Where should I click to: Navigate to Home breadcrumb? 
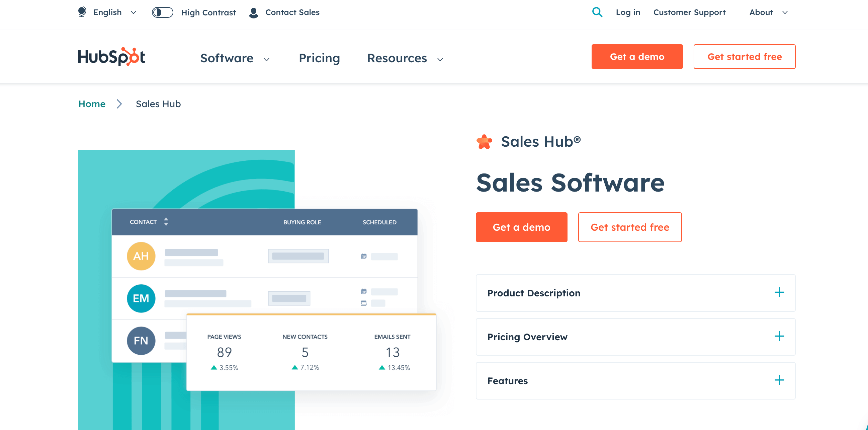click(x=92, y=104)
